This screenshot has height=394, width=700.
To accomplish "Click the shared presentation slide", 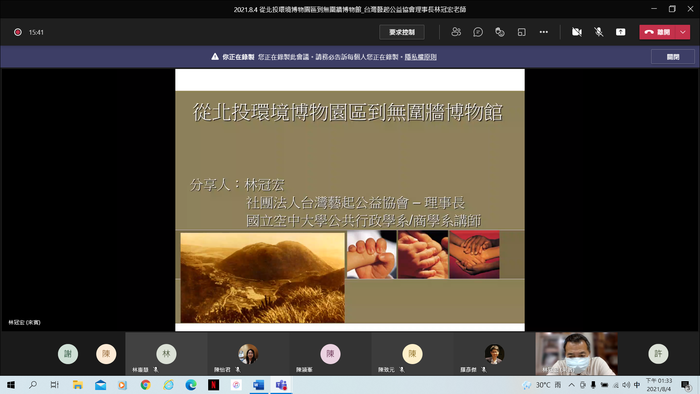I will [x=350, y=200].
